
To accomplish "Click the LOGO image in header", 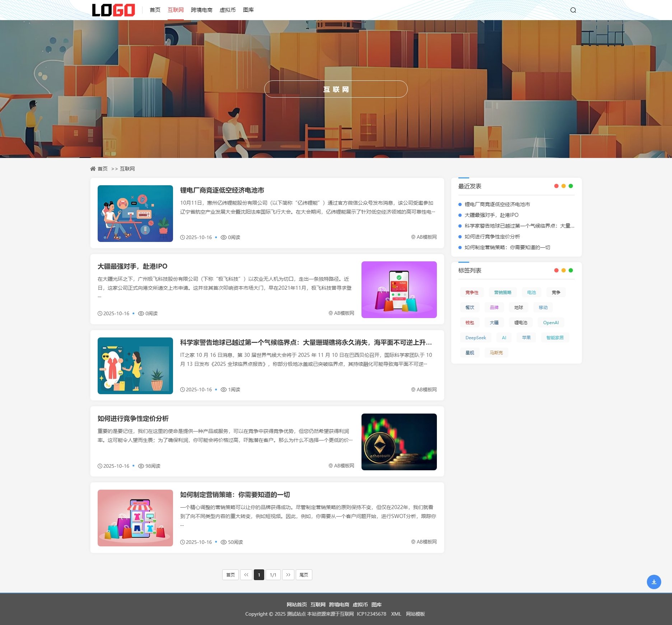I will point(113,10).
